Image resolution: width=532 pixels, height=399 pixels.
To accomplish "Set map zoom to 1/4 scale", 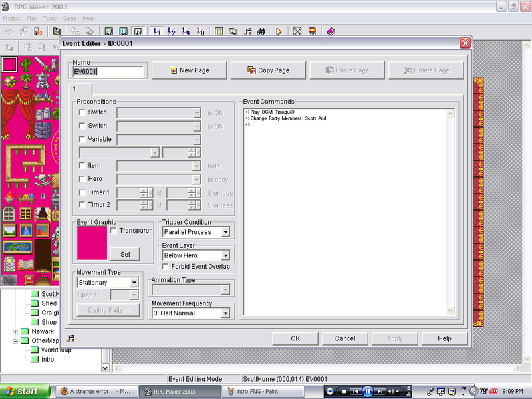I will [x=186, y=31].
